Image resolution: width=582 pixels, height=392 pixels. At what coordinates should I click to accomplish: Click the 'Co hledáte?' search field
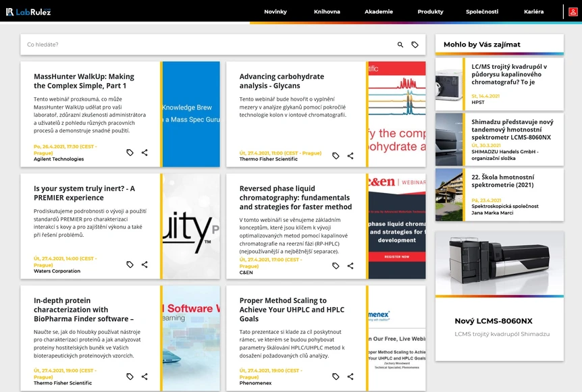tap(208, 45)
